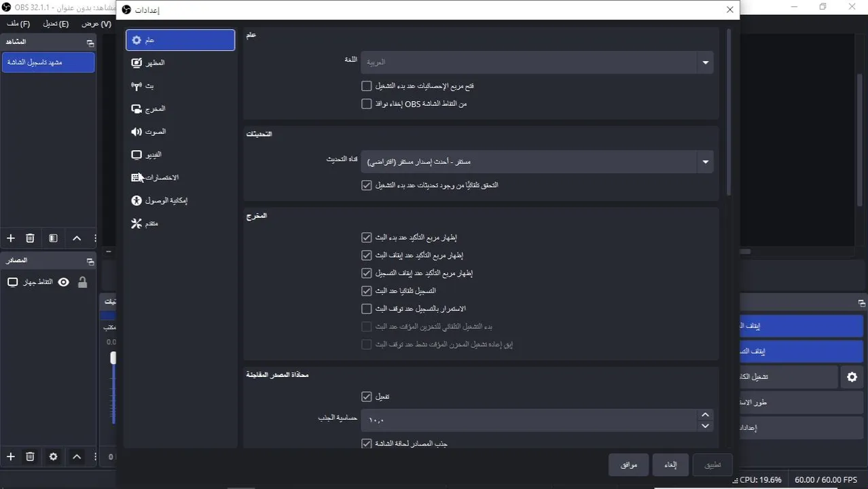Viewport: 868px width, 489px height.
Task: Switch to Video (الفيديو) settings tab
Action: (x=180, y=155)
